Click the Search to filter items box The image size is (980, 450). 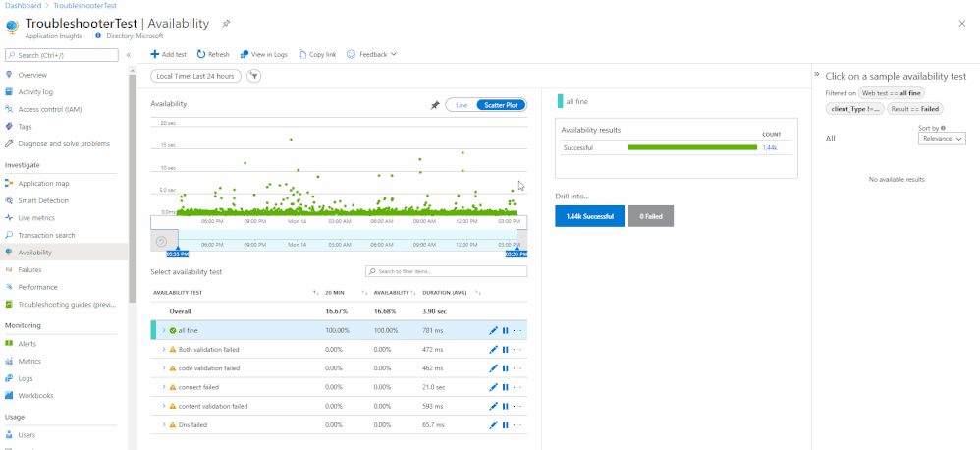pos(446,271)
